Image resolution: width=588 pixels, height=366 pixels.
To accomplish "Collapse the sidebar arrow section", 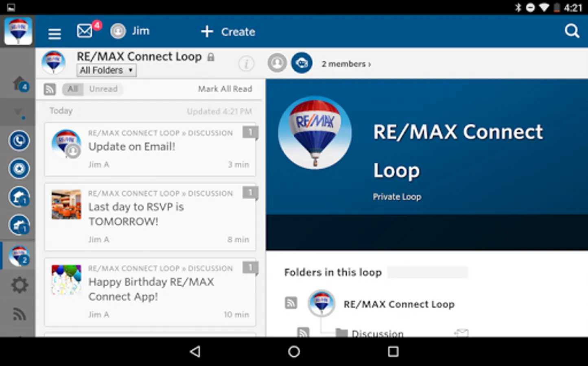I will pyautogui.click(x=18, y=112).
